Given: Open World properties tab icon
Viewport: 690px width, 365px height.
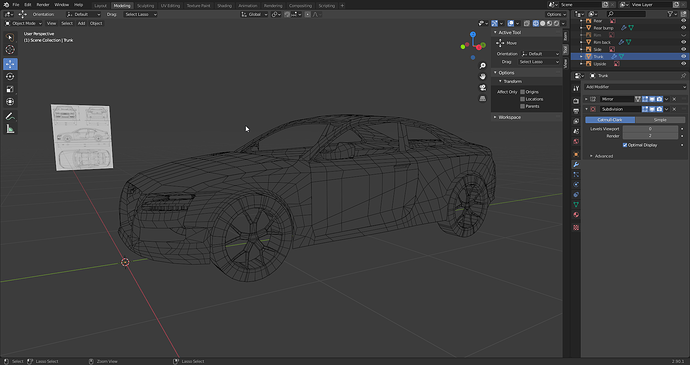Looking at the screenshot, I should (576, 142).
